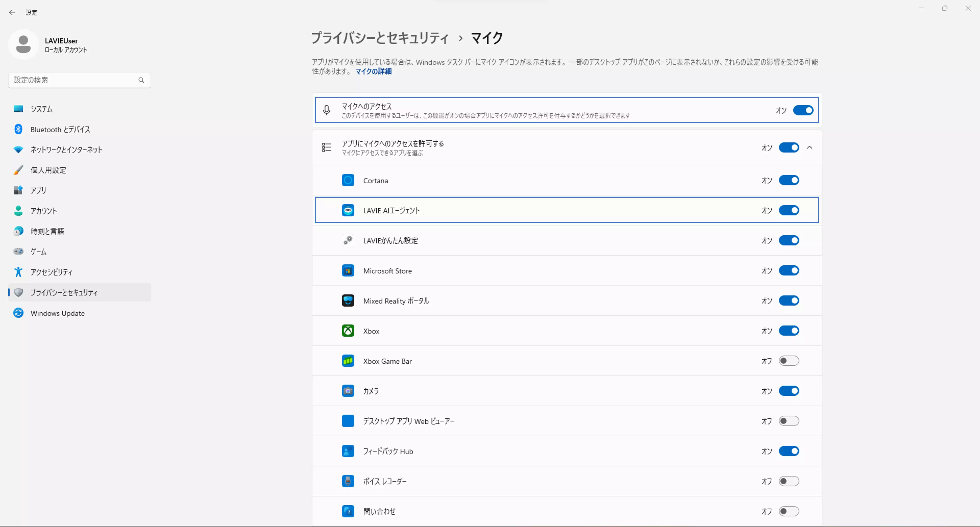Click the 時刻と言語 globe icon
This screenshot has width=980, height=527.
point(18,231)
